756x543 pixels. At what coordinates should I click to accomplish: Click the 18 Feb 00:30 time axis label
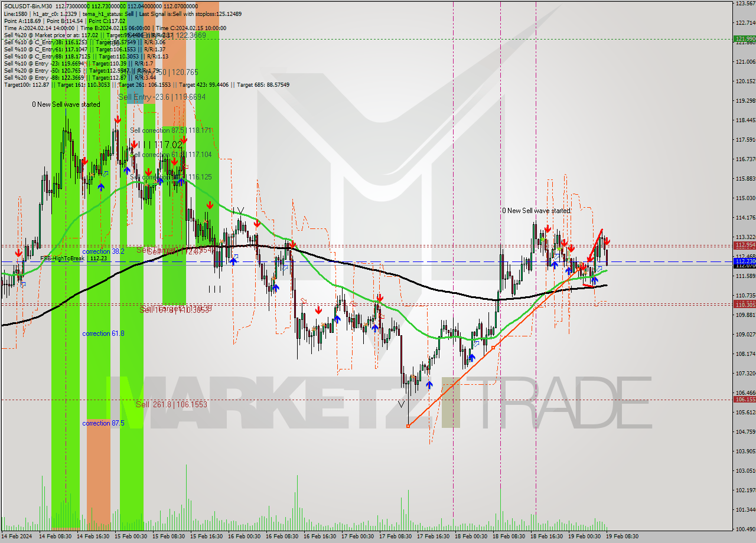coord(471,537)
